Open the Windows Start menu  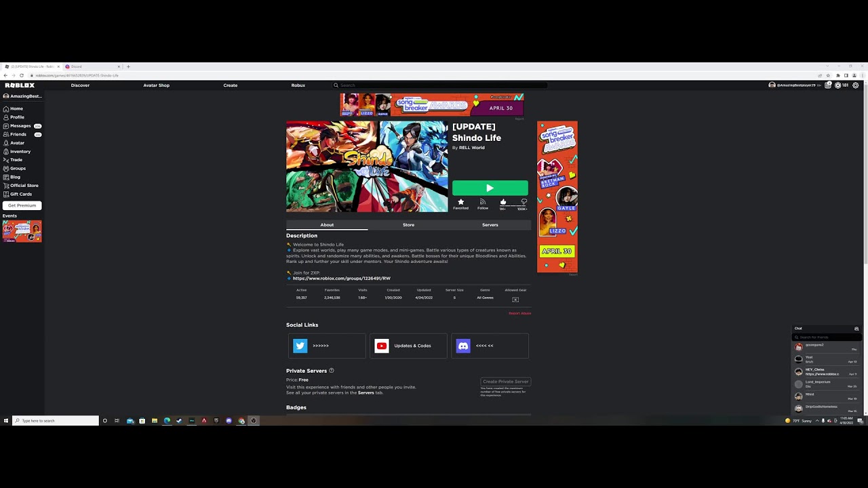pos(6,421)
